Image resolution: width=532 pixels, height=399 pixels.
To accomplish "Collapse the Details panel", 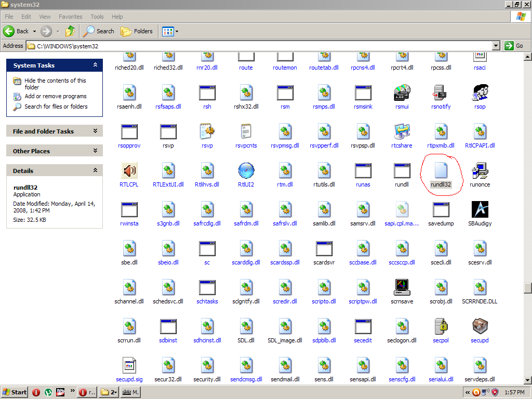I will pos(96,170).
